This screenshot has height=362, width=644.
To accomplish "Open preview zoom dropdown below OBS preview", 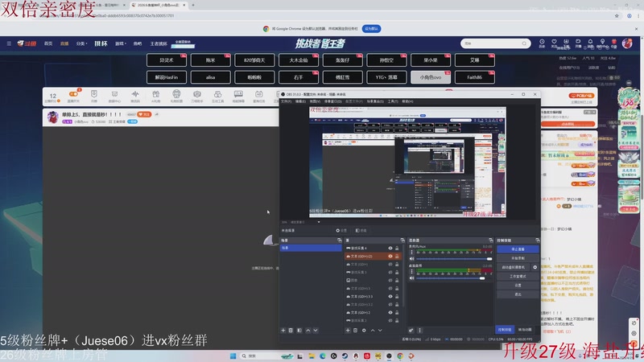I will coord(319,222).
